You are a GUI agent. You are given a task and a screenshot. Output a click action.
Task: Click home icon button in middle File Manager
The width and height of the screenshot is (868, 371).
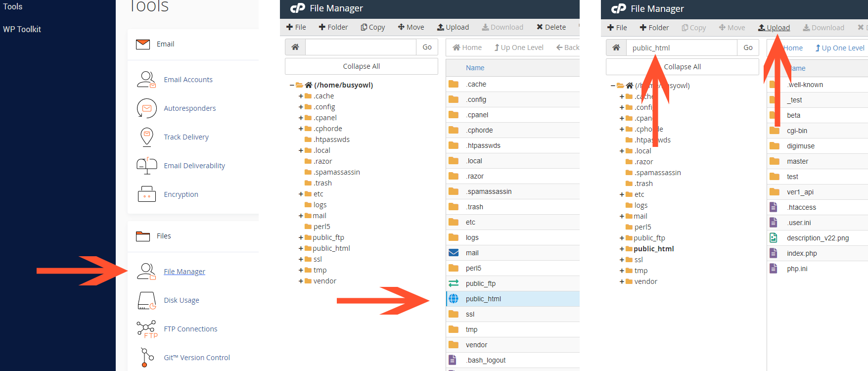pos(295,47)
